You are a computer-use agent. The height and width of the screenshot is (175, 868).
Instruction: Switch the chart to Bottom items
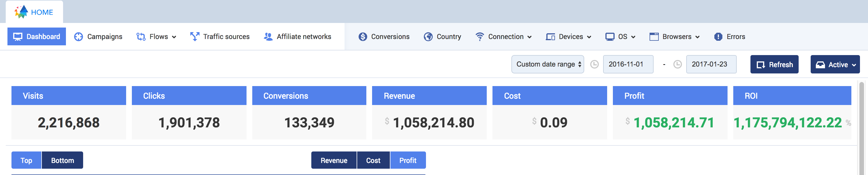click(x=62, y=160)
